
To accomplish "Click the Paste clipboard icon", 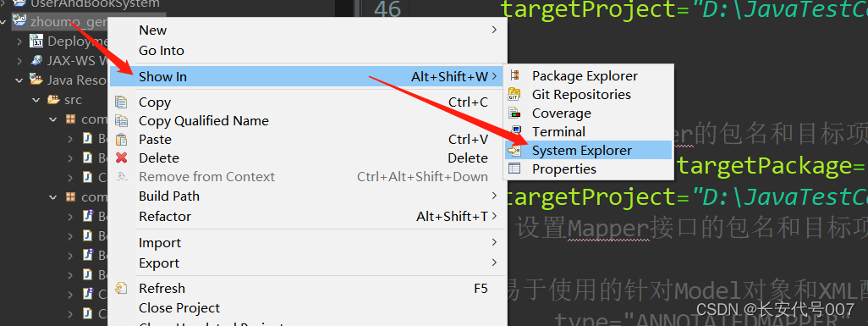I will point(121,139).
